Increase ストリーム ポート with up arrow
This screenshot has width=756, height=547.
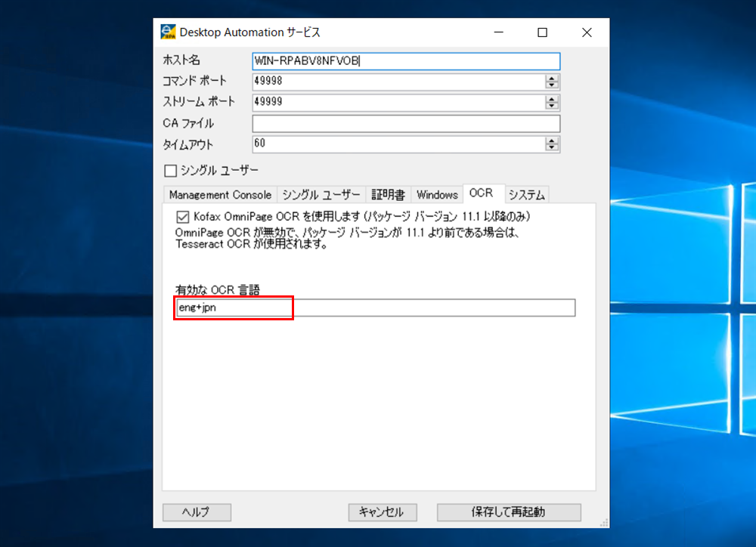[x=552, y=99]
